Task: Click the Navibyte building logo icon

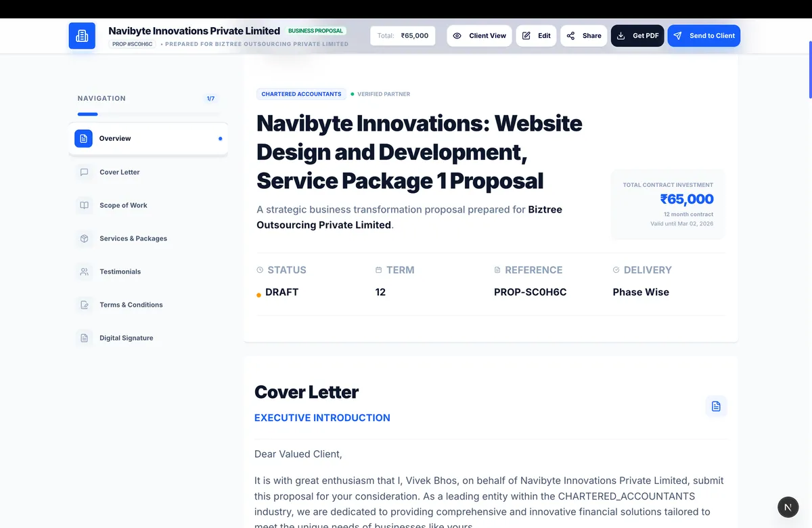Action: (x=82, y=35)
